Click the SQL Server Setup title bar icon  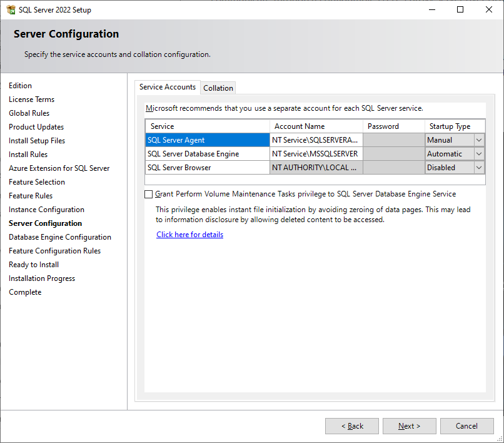(x=11, y=9)
